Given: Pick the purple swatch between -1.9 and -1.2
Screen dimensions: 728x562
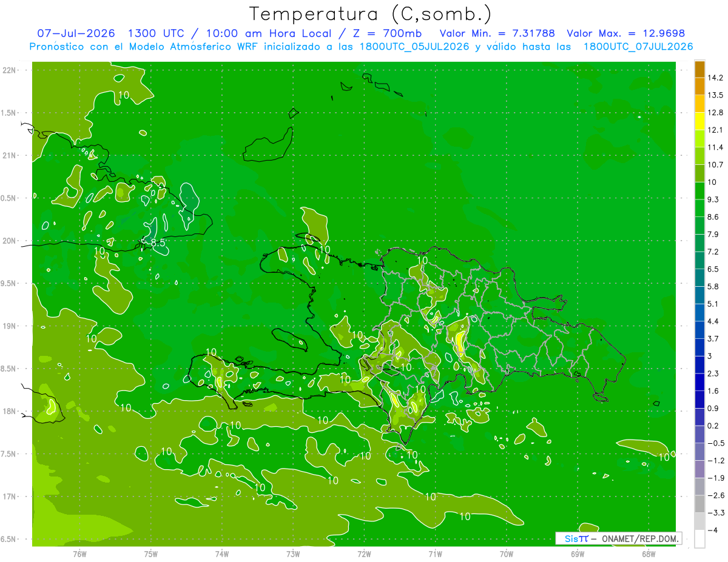Looking at the screenshot, I should pos(699,469).
